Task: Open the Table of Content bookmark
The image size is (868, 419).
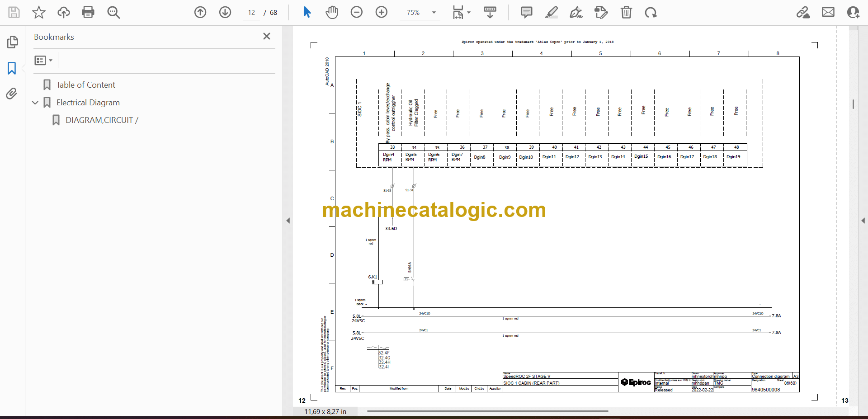Action: (85, 85)
